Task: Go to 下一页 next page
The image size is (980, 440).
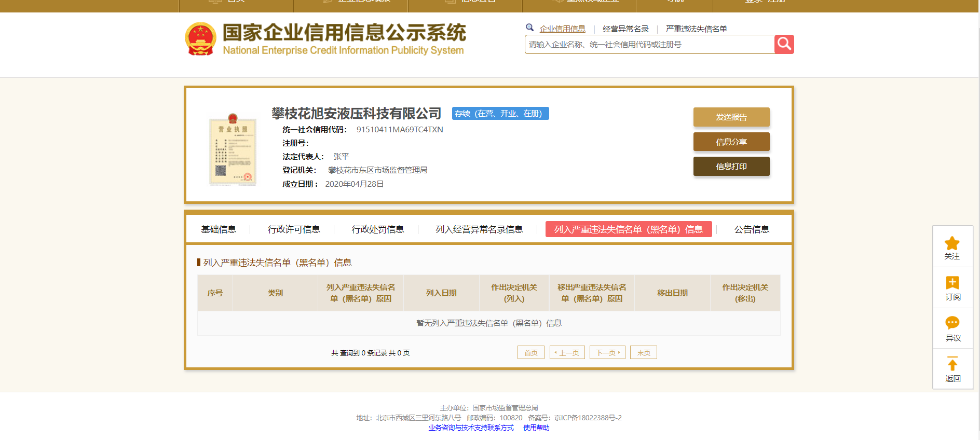Action: pos(607,352)
